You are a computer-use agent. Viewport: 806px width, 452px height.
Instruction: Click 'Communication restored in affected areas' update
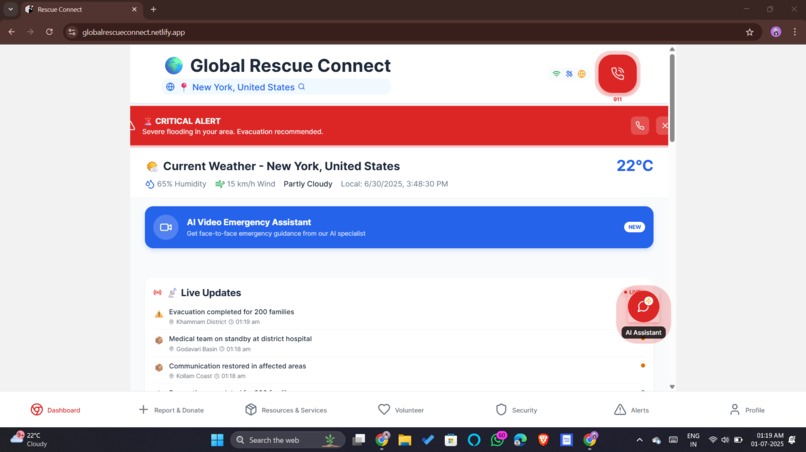[237, 366]
